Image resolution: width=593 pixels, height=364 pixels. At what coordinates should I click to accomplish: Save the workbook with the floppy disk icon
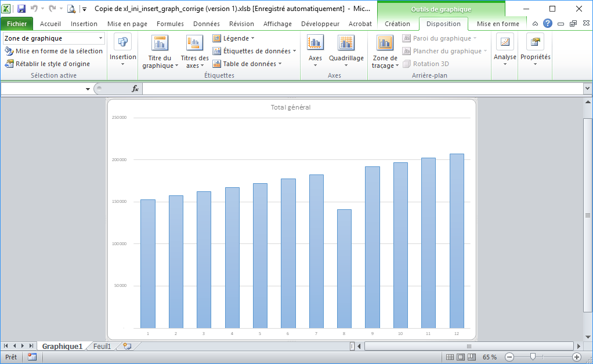tap(21, 9)
